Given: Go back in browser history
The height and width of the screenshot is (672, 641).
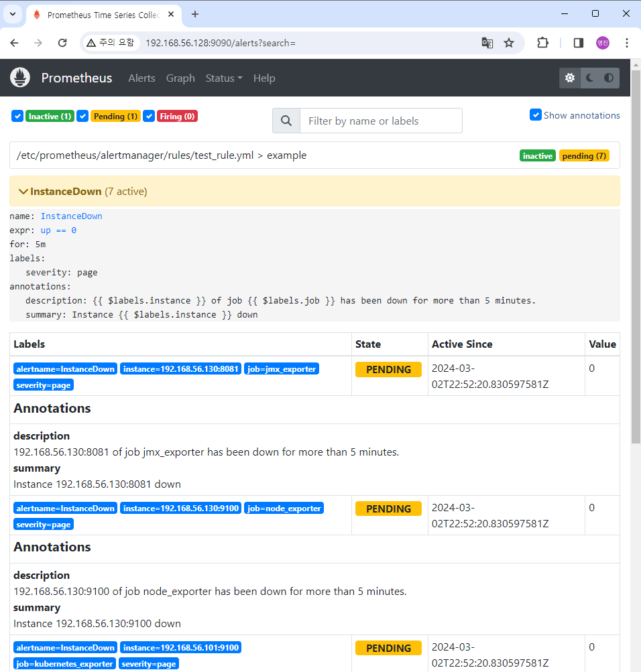Looking at the screenshot, I should 14,43.
